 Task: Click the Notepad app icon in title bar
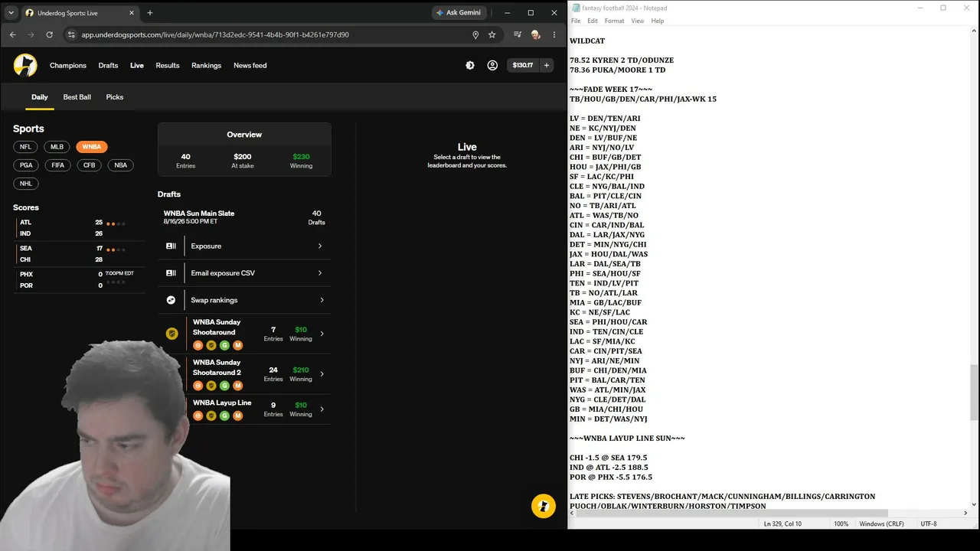click(x=575, y=8)
